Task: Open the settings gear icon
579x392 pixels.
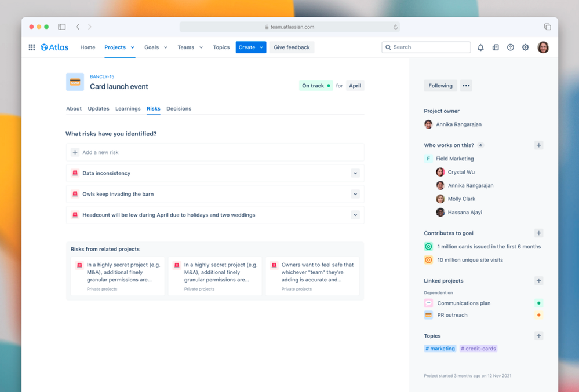Action: [526, 47]
